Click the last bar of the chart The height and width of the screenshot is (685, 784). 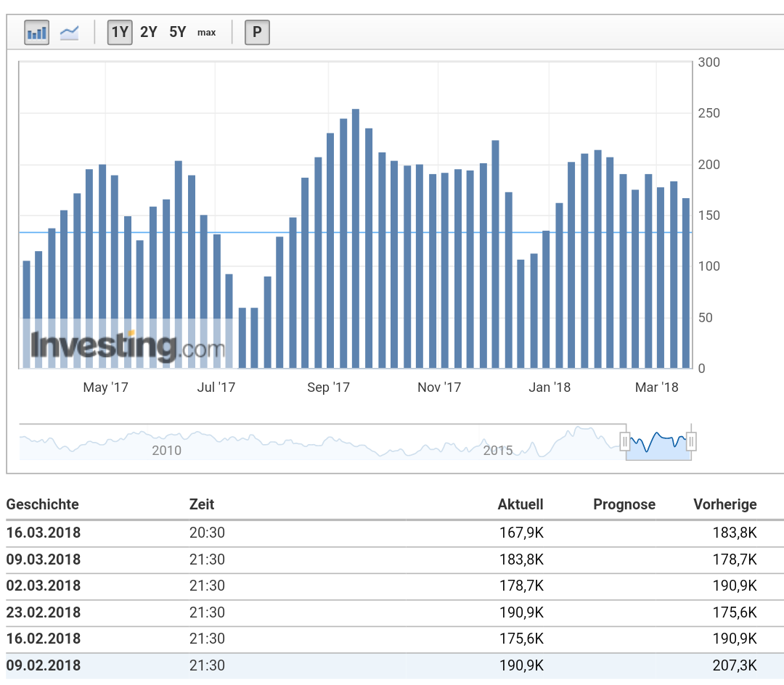pos(686,283)
